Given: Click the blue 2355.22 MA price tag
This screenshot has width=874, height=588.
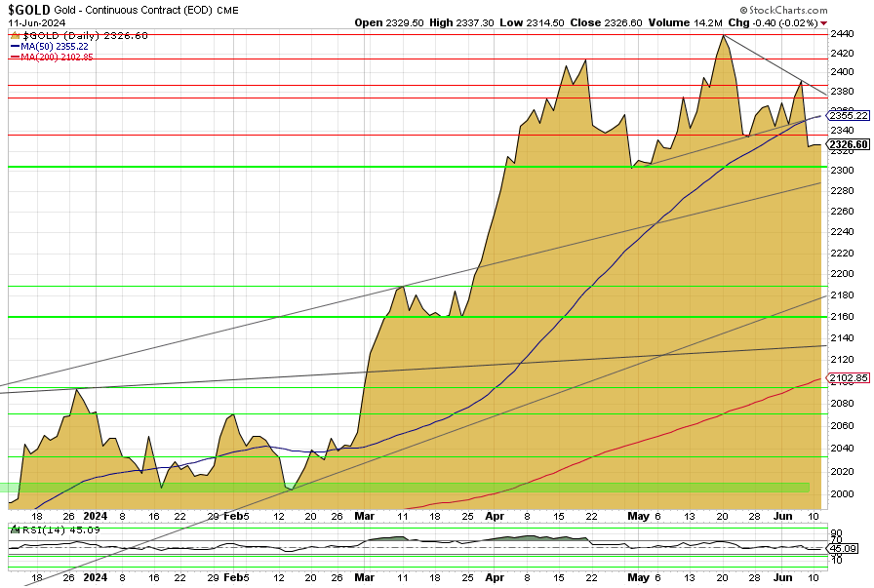Looking at the screenshot, I should pos(849,115).
